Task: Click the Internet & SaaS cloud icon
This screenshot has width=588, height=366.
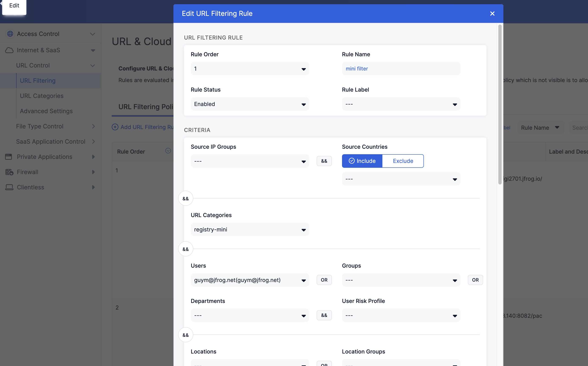Action: point(9,50)
